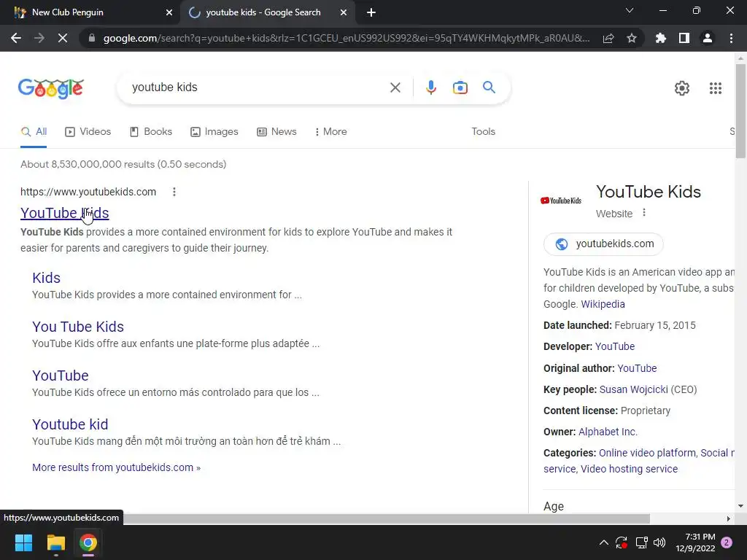Viewport: 747px width, 560px height.
Task: Click the Chrome taskbar icon
Action: click(88, 542)
